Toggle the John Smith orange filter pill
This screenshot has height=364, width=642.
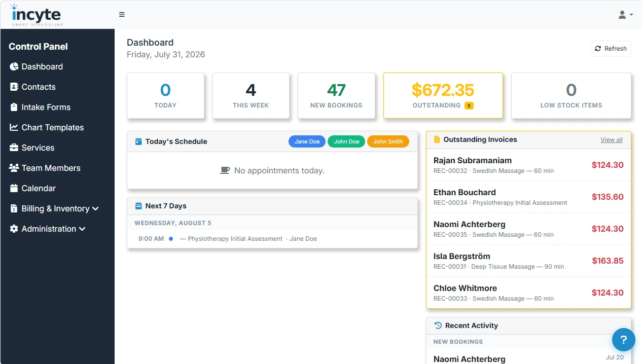(x=388, y=141)
